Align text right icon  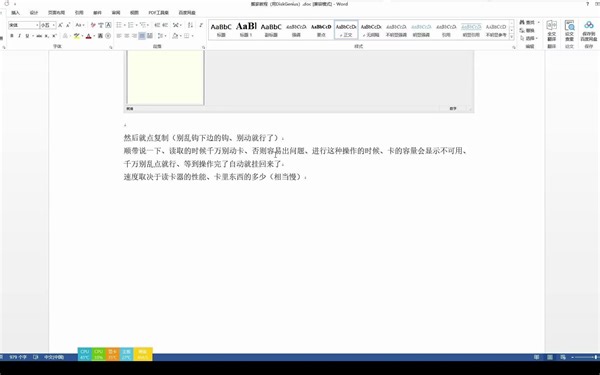click(x=134, y=36)
